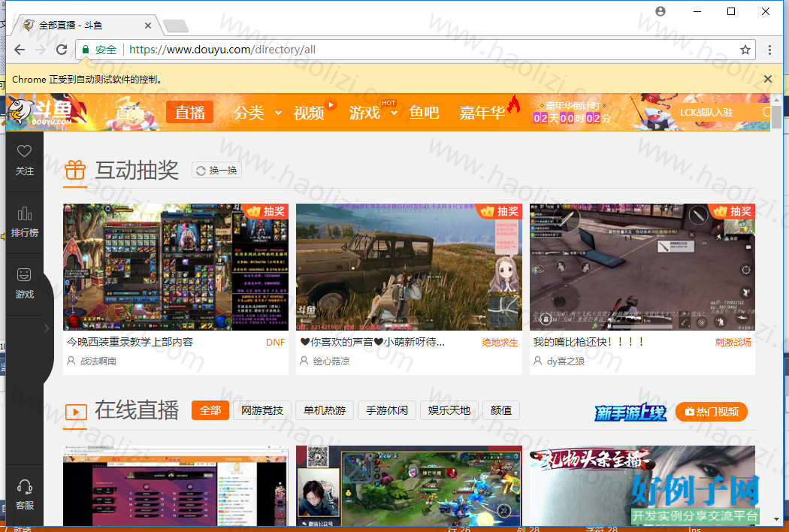Select the 手游休闲 filter tab
The image size is (789, 532).
pos(386,410)
